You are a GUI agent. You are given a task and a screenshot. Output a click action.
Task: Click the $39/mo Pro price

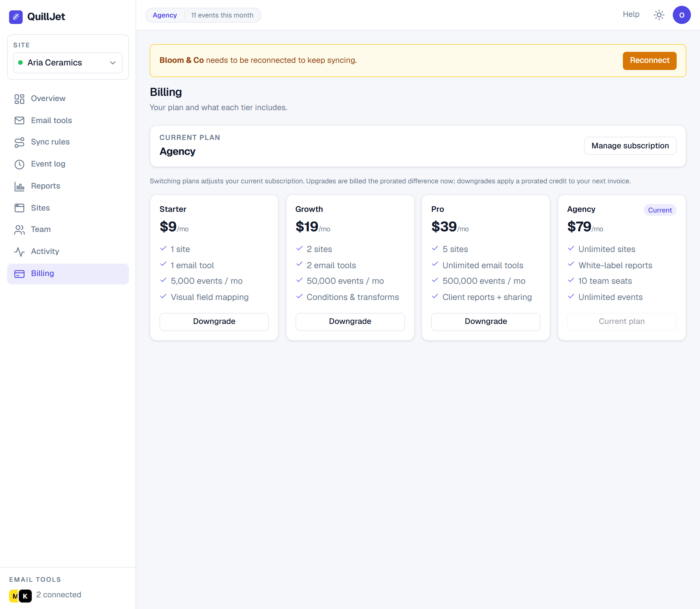coord(450,227)
